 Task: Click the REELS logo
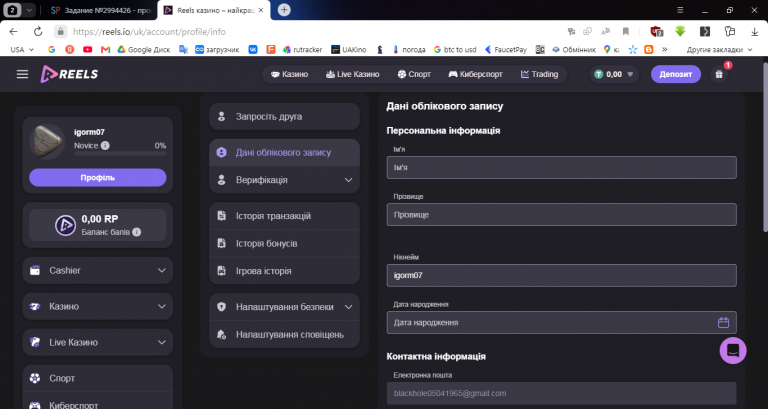pos(69,74)
